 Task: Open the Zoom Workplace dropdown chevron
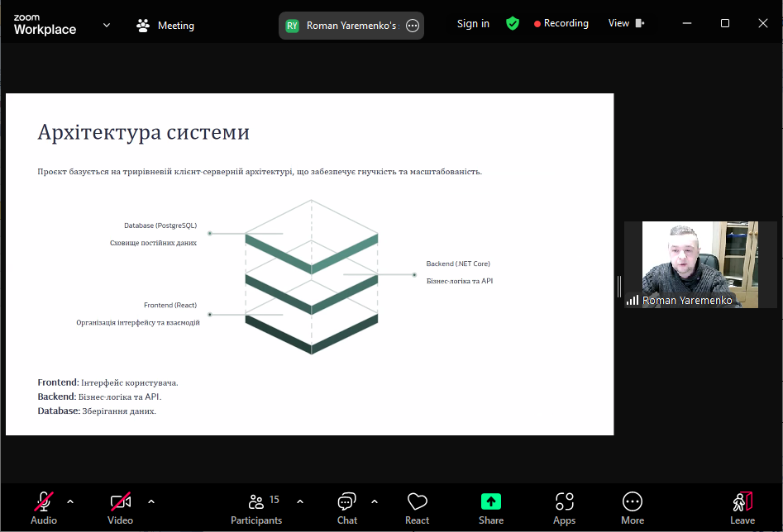click(x=107, y=25)
